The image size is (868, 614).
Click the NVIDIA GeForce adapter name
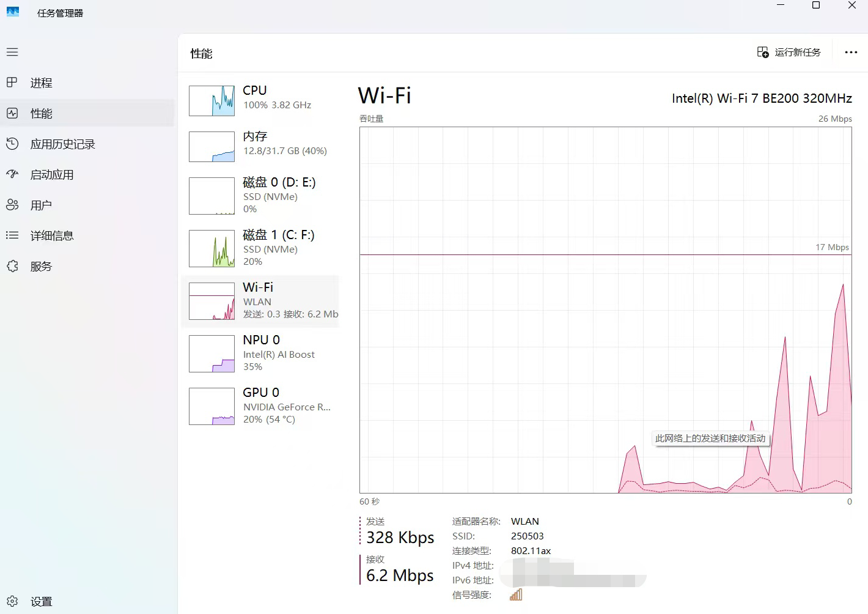(287, 407)
